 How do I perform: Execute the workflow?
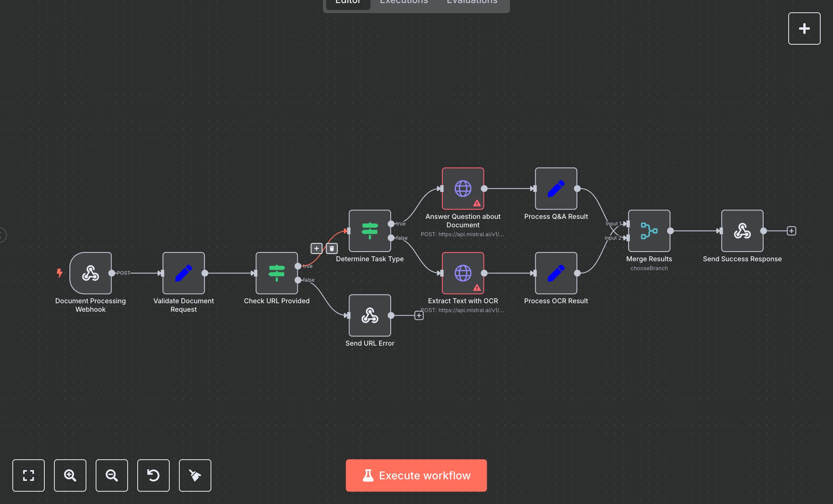tap(416, 475)
